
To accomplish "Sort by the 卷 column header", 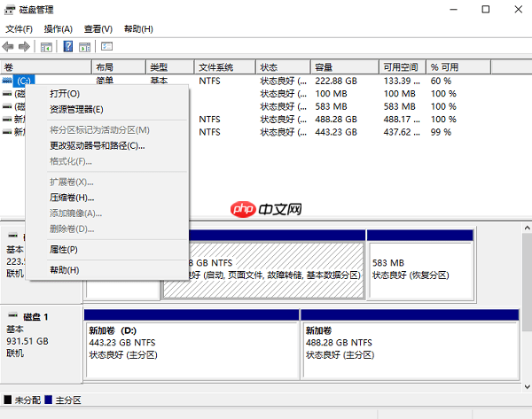I will [x=46, y=67].
